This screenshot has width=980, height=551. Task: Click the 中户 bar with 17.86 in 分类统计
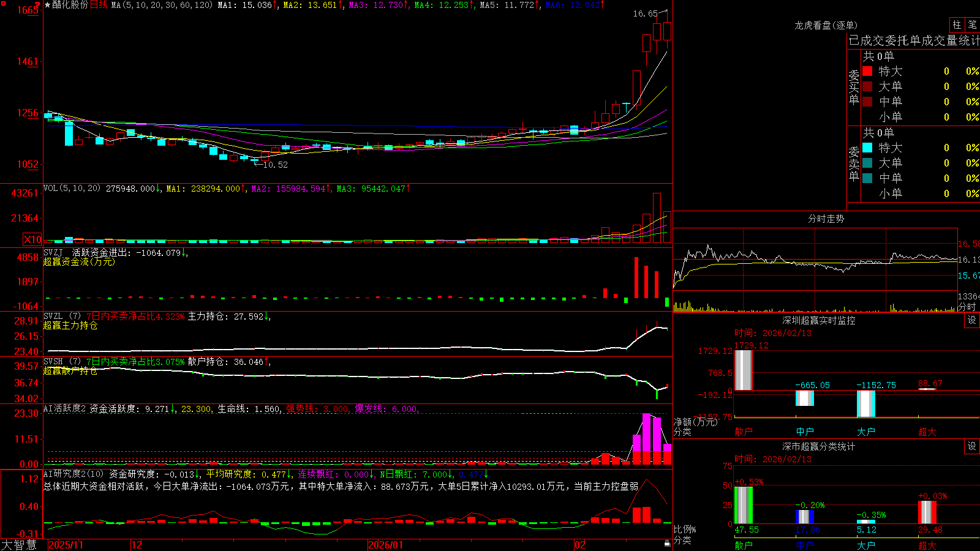pyautogui.click(x=804, y=517)
